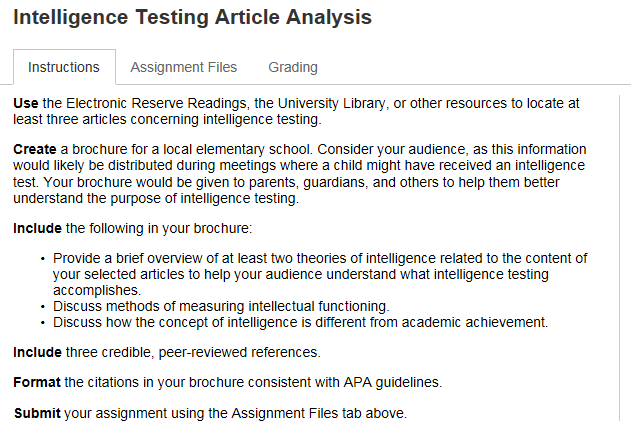The height and width of the screenshot is (427, 631).
Task: Click bold Include before 'the following'
Action: [37, 228]
